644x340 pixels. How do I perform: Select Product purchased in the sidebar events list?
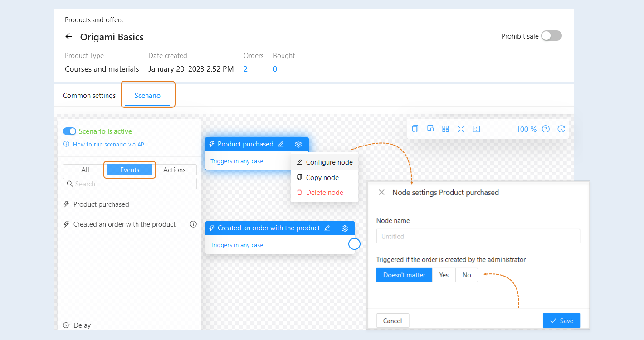(x=101, y=204)
